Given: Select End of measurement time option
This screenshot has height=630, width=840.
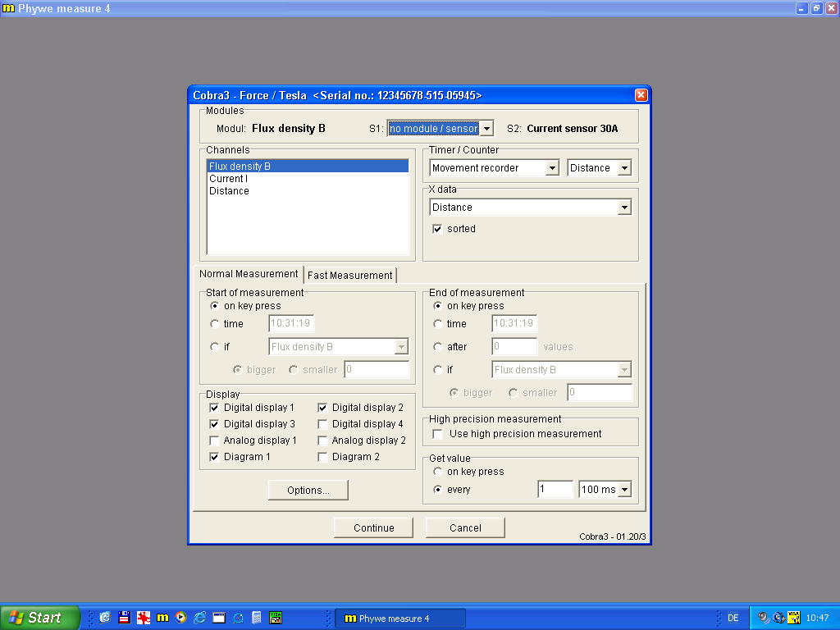Looking at the screenshot, I should click(x=438, y=323).
